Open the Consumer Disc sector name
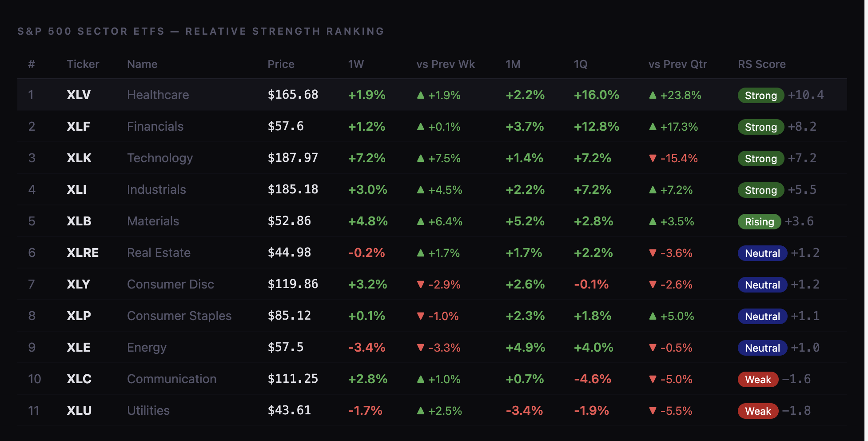868x441 pixels. [x=171, y=284]
